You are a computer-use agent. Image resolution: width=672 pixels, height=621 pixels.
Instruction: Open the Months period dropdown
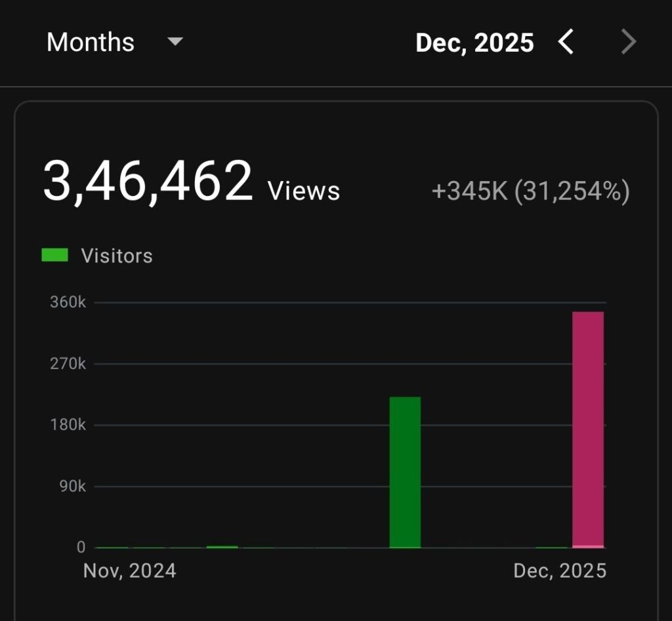(x=91, y=43)
